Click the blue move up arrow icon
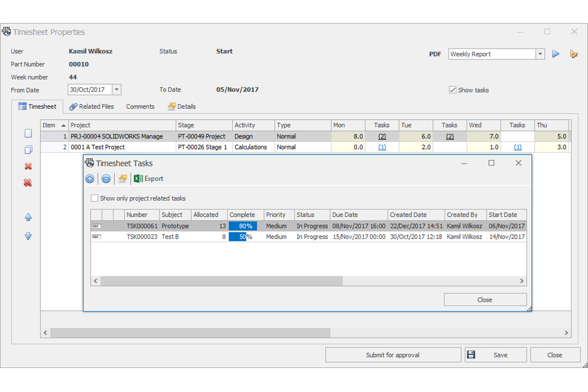588x392 pixels. tap(28, 217)
